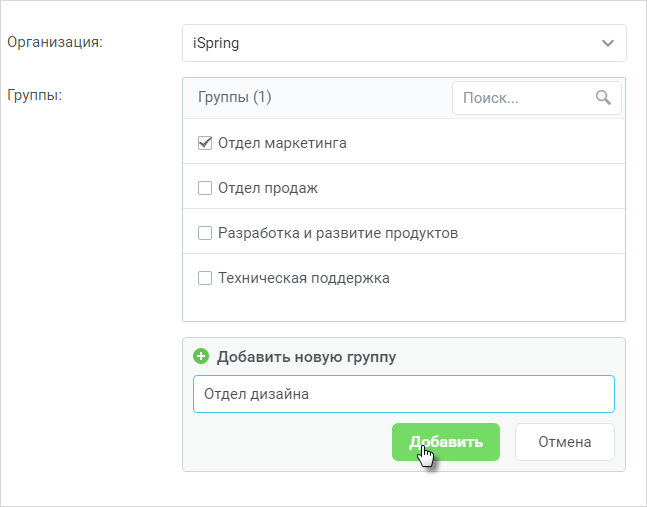Click the Группы (1) list header

click(234, 97)
